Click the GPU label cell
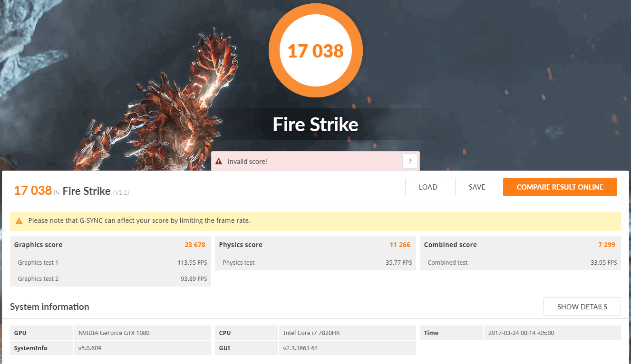This screenshot has height=364, width=631. 42,333
